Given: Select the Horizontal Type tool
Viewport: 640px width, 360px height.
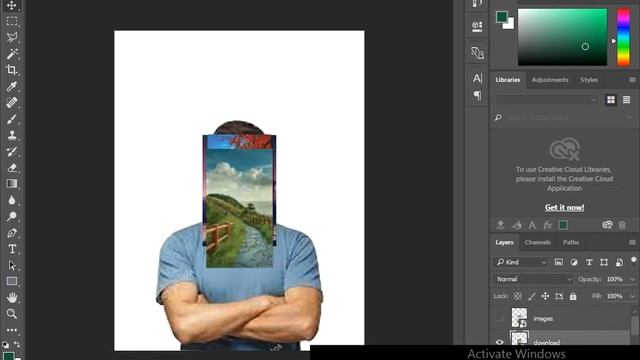Looking at the screenshot, I should coord(11,249).
